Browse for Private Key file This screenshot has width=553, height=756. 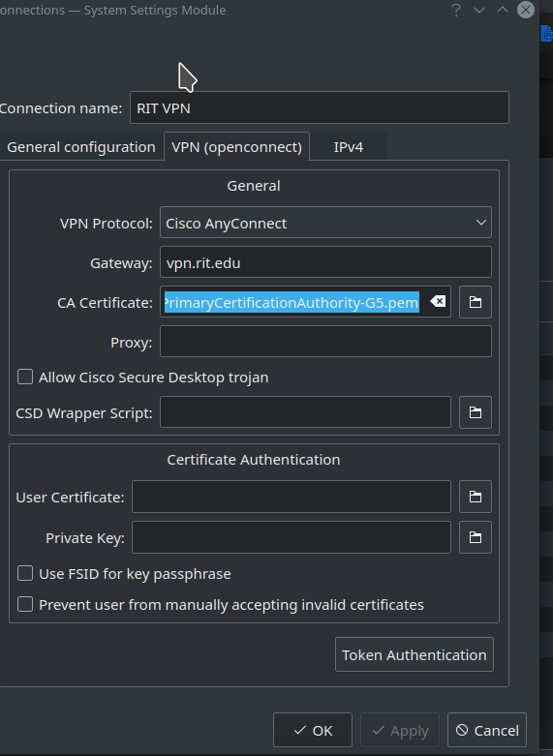[476, 537]
